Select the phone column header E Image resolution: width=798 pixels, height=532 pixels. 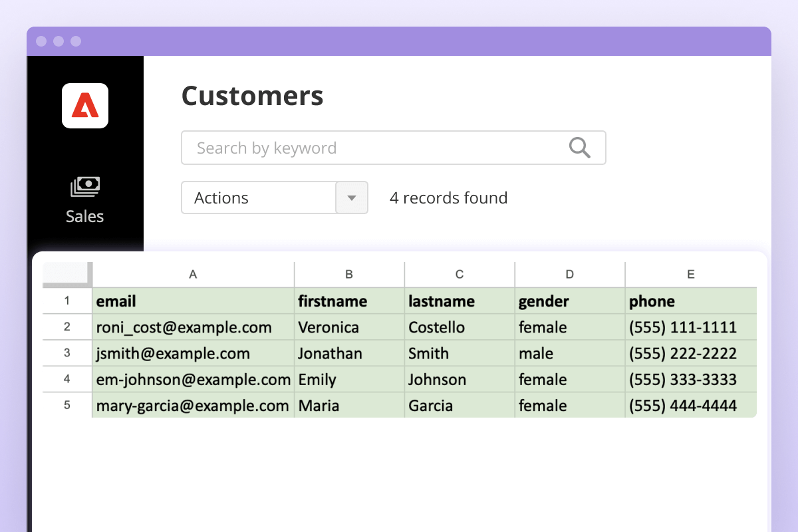690,274
